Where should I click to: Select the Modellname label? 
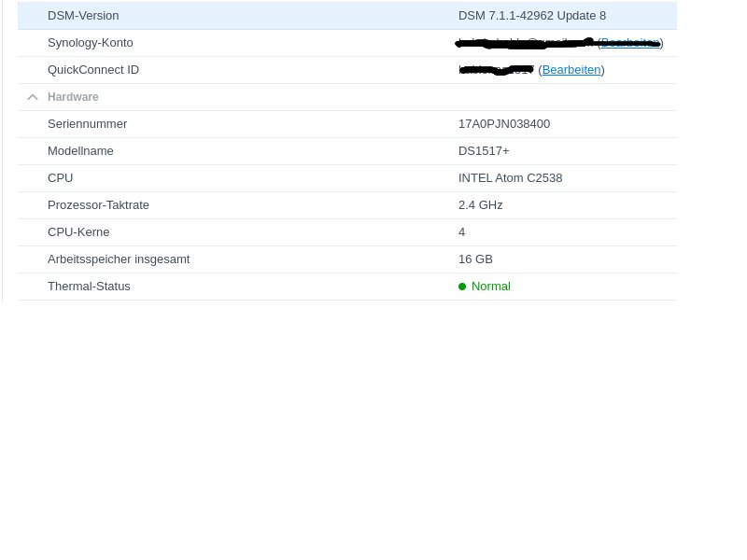pos(80,151)
